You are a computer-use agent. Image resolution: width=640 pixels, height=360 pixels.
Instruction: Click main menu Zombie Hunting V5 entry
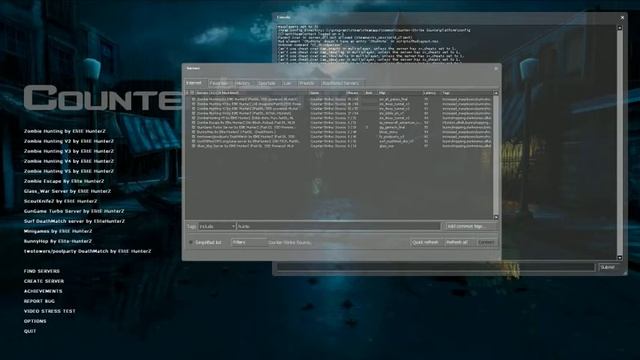click(69, 171)
